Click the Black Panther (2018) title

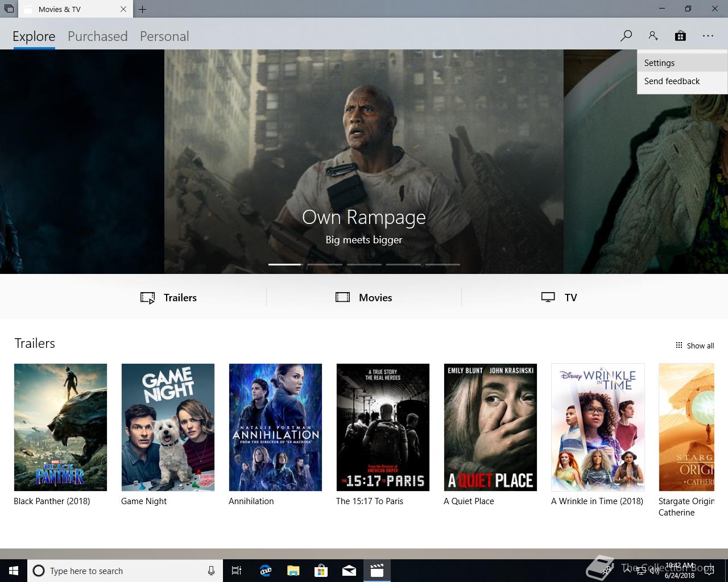coord(52,501)
